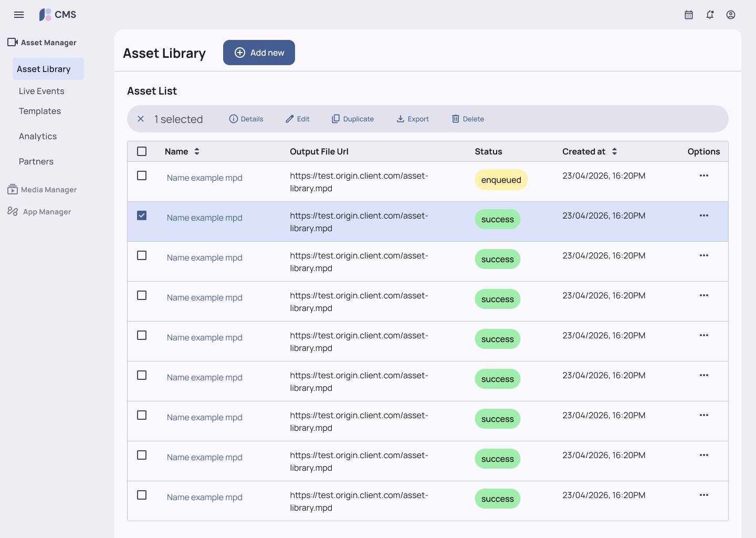The height and width of the screenshot is (538, 756).
Task: Sort by Name column arrows
Action: (x=197, y=151)
